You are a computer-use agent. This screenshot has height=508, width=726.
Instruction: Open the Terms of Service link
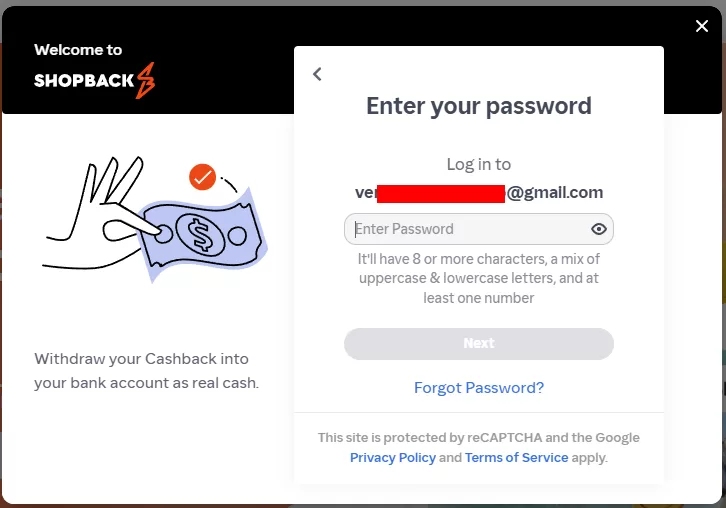pyautogui.click(x=516, y=457)
